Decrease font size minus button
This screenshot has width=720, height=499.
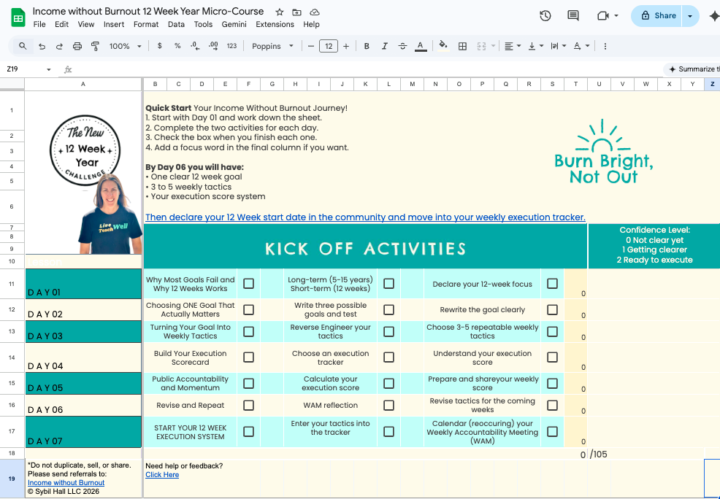(311, 46)
